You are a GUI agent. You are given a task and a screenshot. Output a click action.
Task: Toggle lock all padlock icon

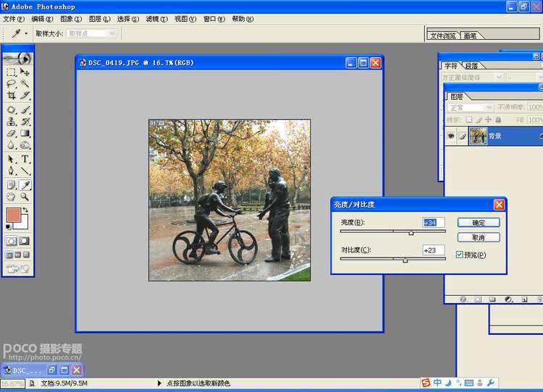[x=498, y=119]
